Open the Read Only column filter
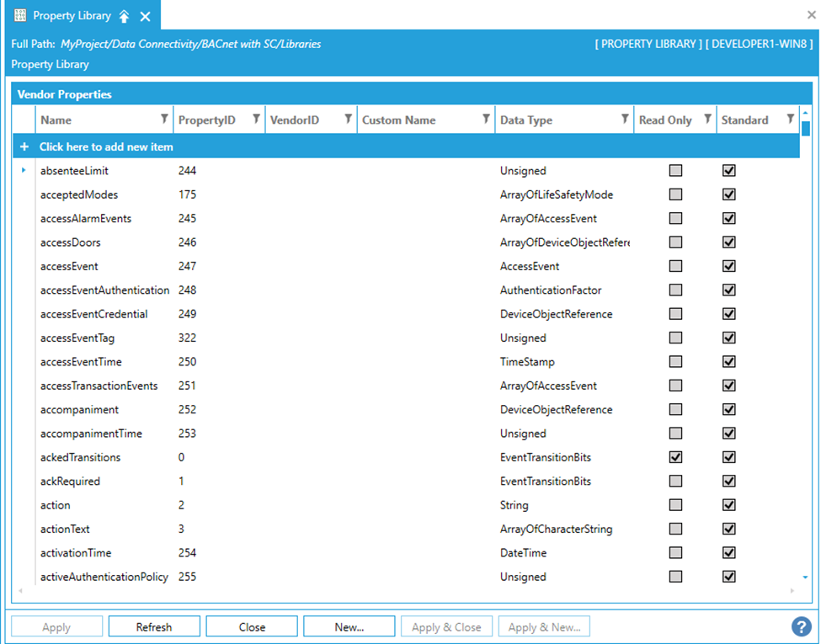 tap(707, 120)
